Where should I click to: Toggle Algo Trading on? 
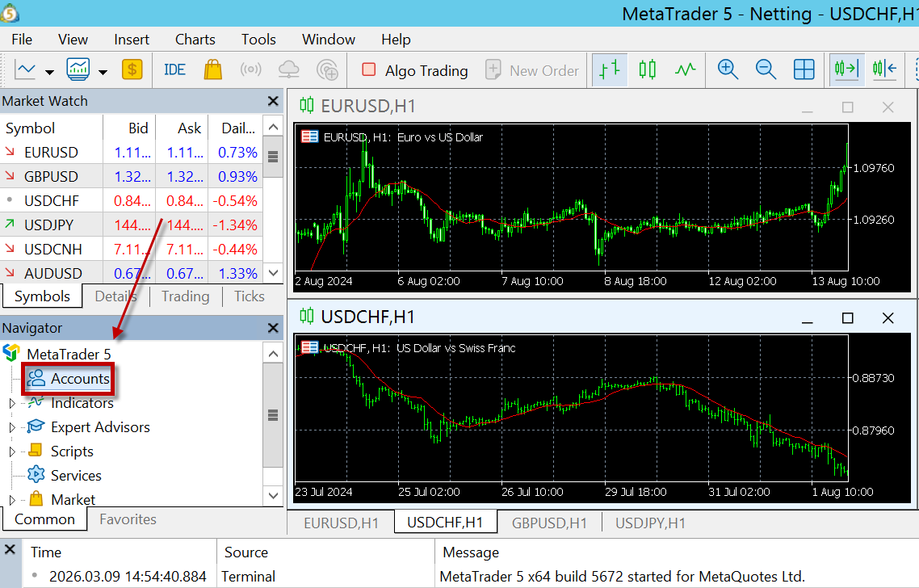[415, 70]
